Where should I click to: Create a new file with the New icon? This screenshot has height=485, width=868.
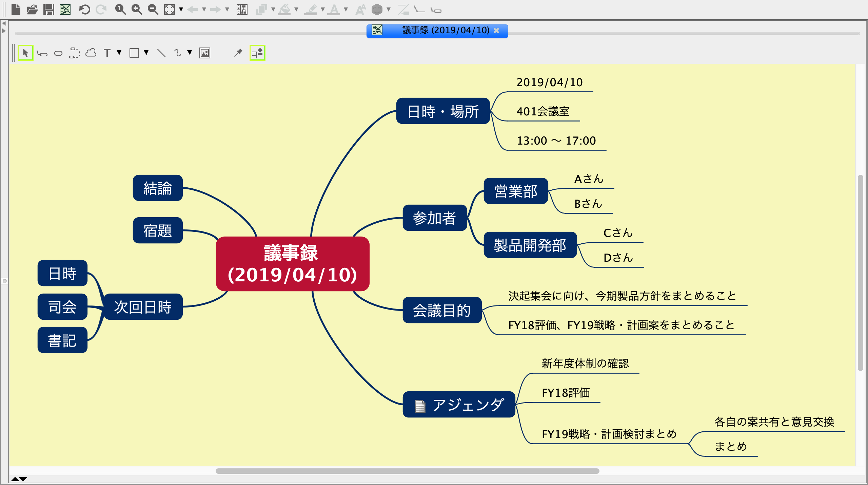[16, 10]
